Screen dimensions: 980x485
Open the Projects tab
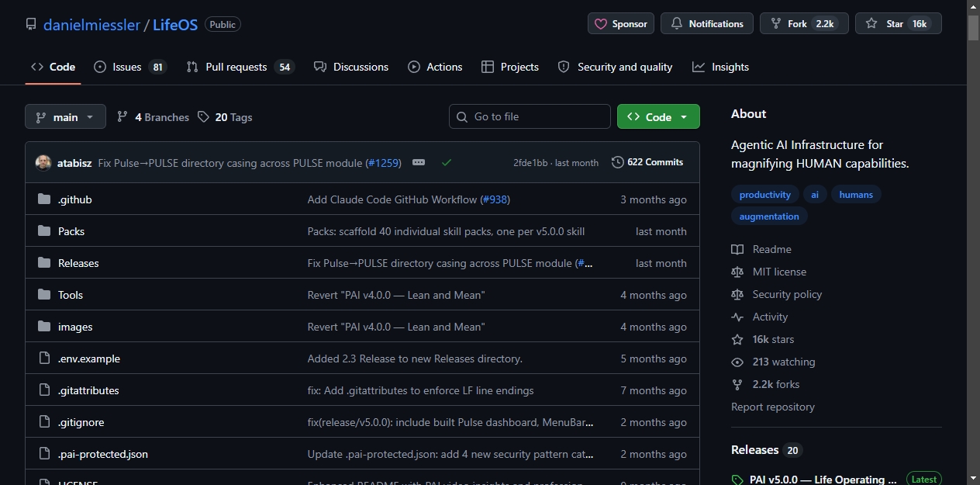tap(509, 67)
